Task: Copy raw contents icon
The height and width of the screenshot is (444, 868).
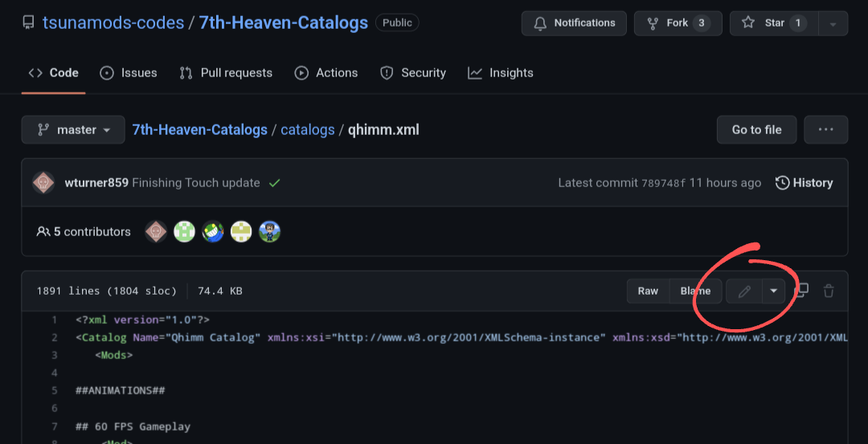Action: 801,291
